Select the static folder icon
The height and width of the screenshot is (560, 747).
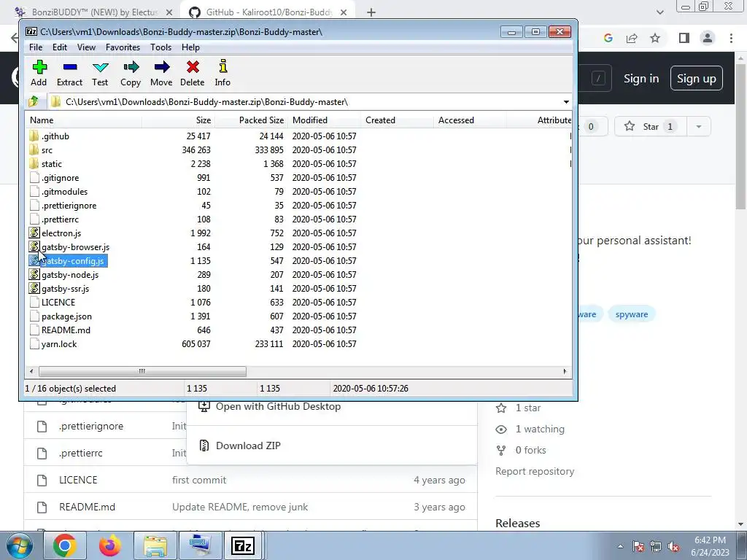pyautogui.click(x=34, y=164)
